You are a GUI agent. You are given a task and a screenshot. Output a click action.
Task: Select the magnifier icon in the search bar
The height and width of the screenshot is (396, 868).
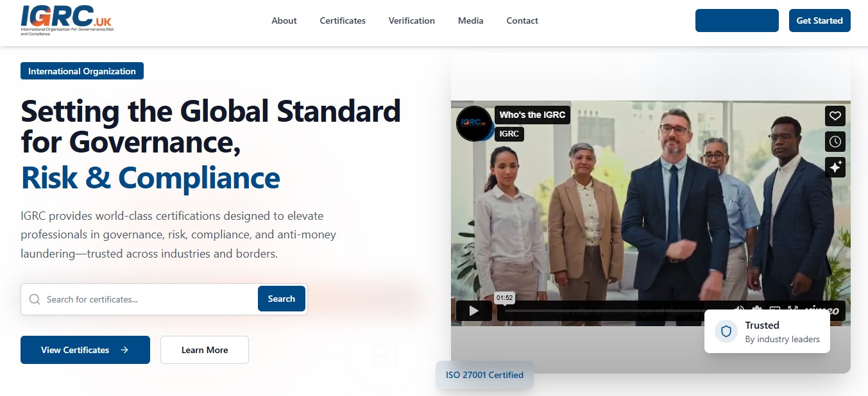[35, 299]
